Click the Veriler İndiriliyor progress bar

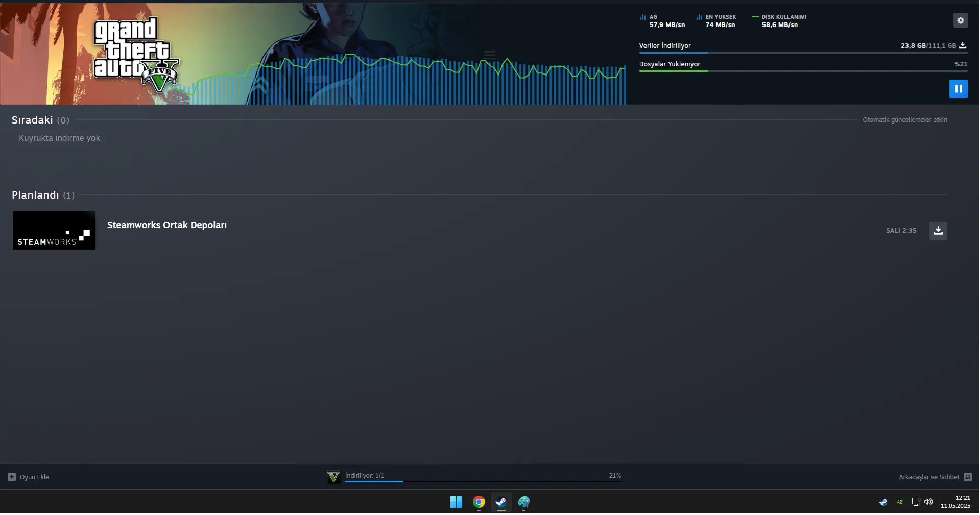pos(803,53)
